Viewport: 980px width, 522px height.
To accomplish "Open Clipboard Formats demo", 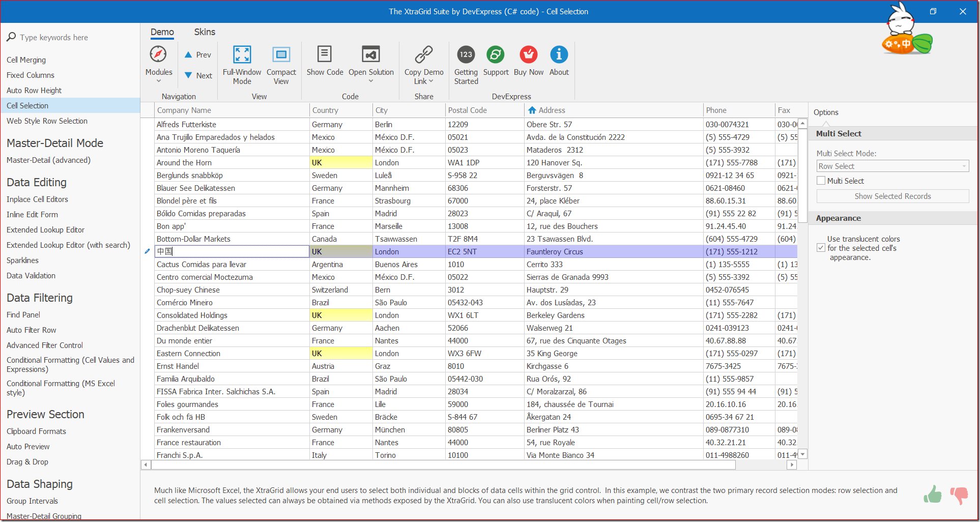I will point(36,431).
